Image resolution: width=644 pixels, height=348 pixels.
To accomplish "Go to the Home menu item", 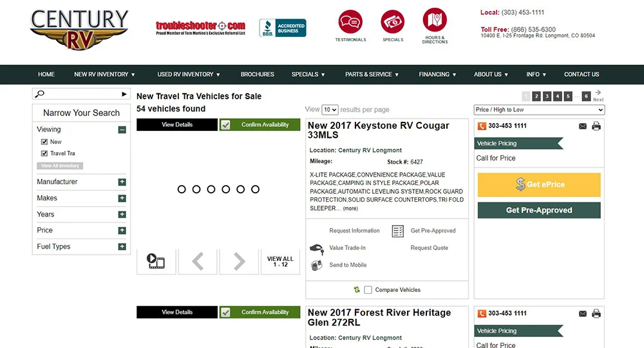I will point(46,74).
